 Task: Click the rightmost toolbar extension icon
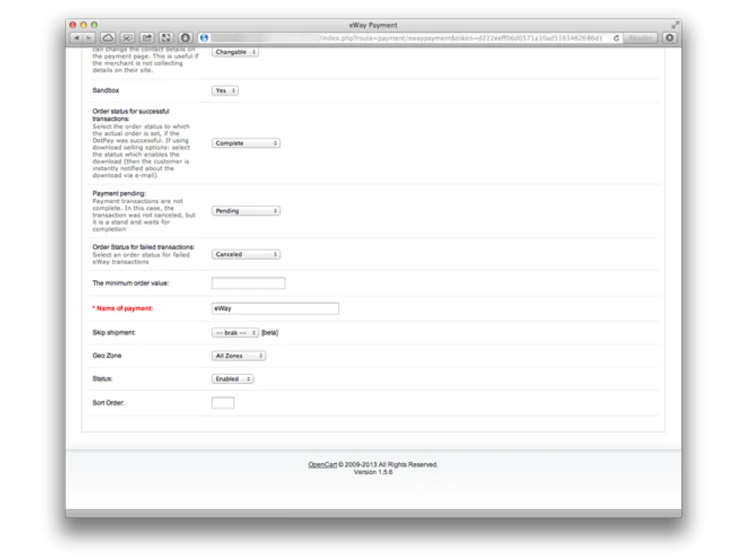pyautogui.click(x=670, y=37)
